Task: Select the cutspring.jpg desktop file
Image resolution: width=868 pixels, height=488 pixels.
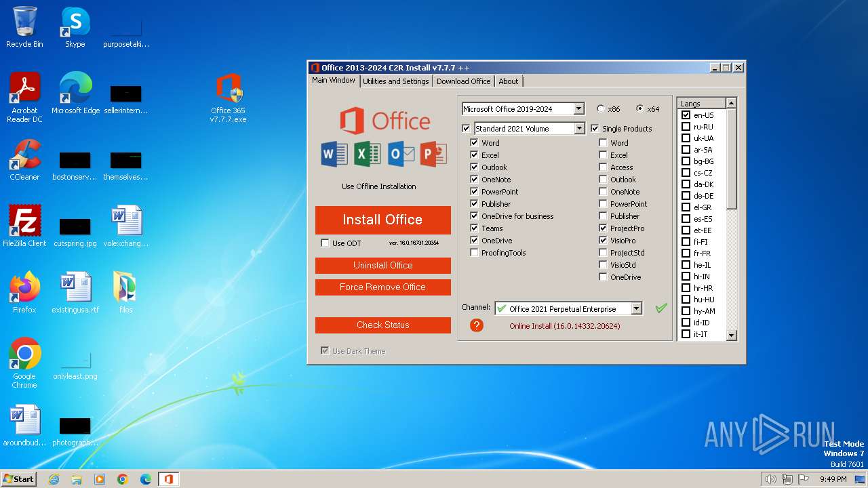Action: tap(75, 230)
